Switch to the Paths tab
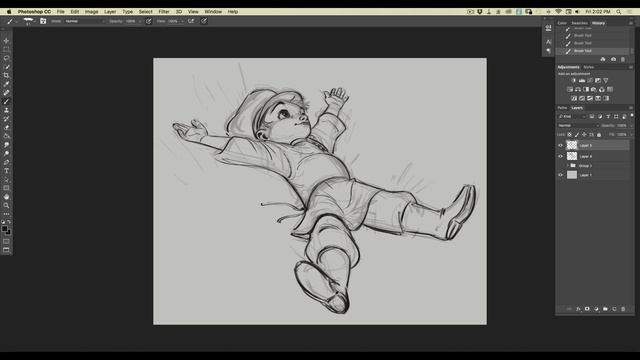 [x=562, y=108]
